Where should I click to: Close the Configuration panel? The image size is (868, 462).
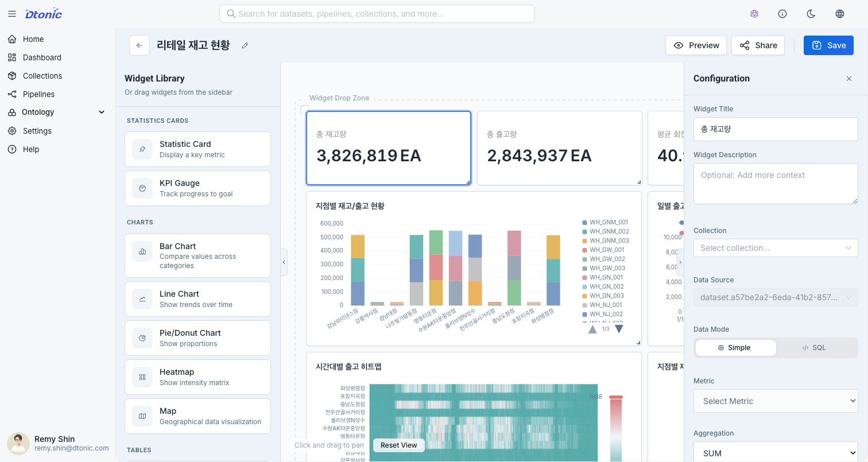pyautogui.click(x=849, y=79)
